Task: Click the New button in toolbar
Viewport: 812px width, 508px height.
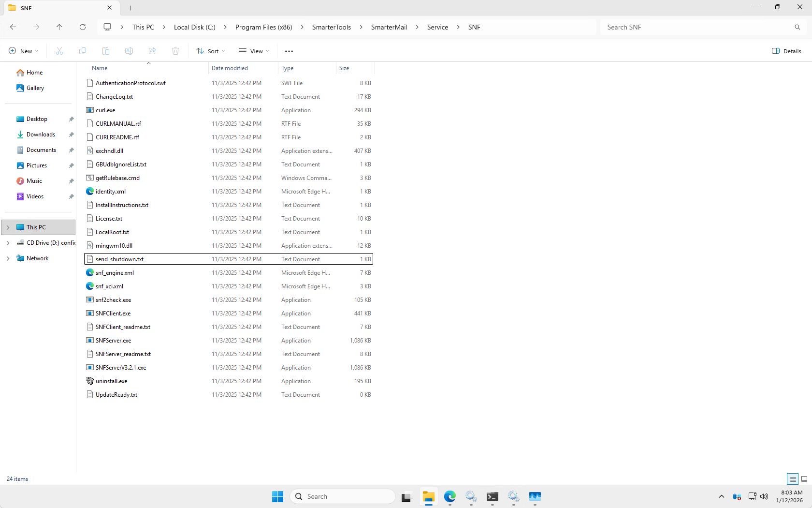Action: point(24,51)
